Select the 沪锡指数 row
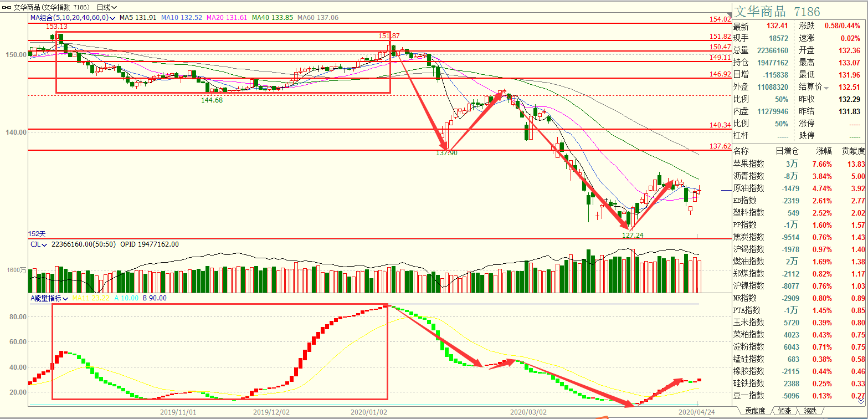 tap(799, 249)
